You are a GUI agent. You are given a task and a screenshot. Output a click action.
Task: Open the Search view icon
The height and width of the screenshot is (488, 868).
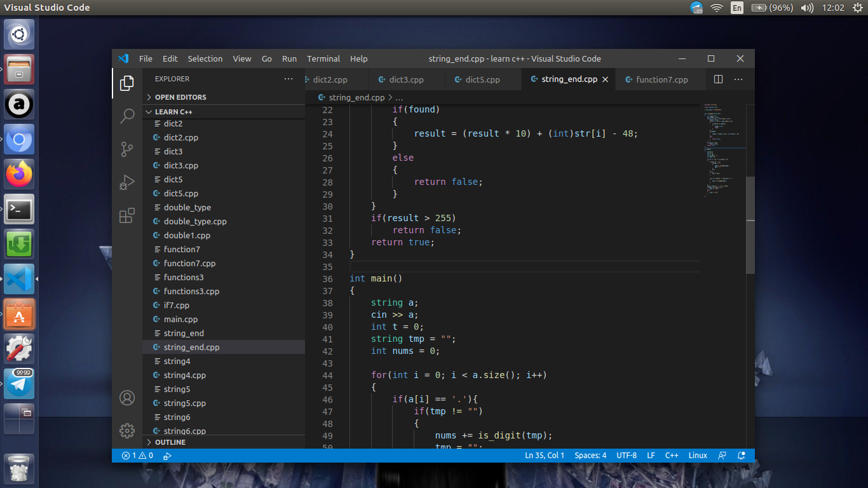(x=127, y=116)
